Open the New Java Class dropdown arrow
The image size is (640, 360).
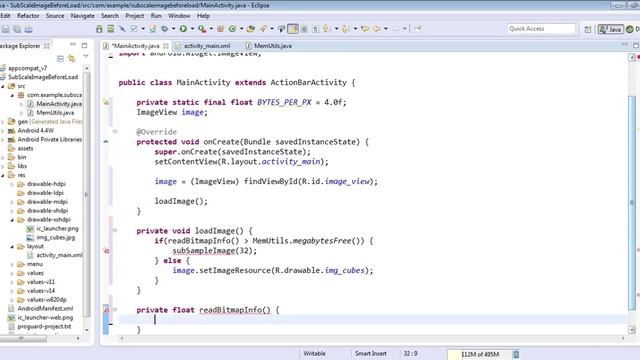[x=241, y=29]
